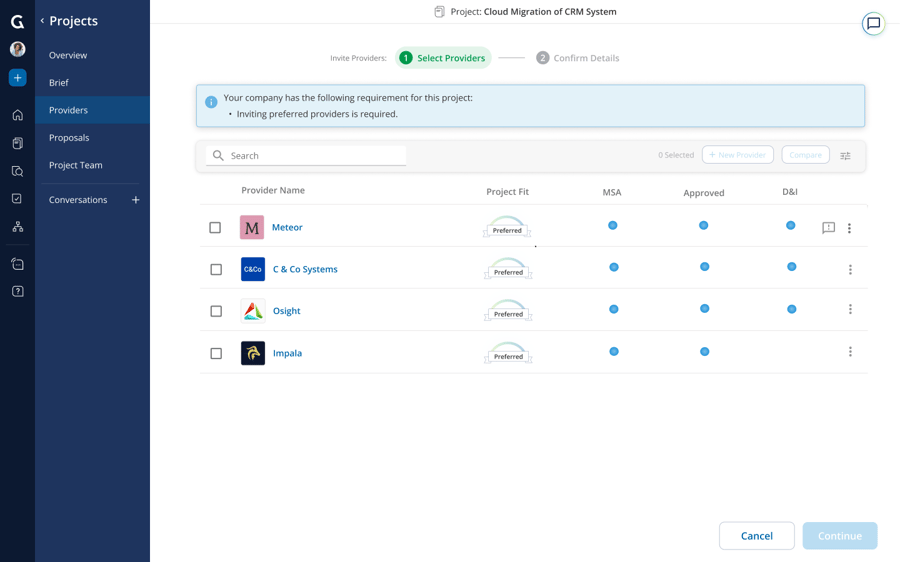Click the Cancel button
This screenshot has width=900, height=562.
[x=757, y=536]
